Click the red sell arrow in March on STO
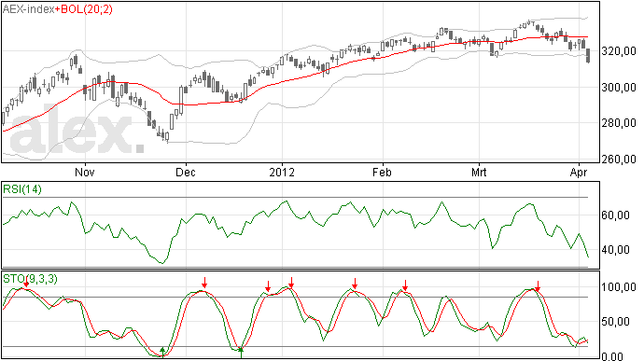Viewport: 644px width, 361px height. [538, 286]
